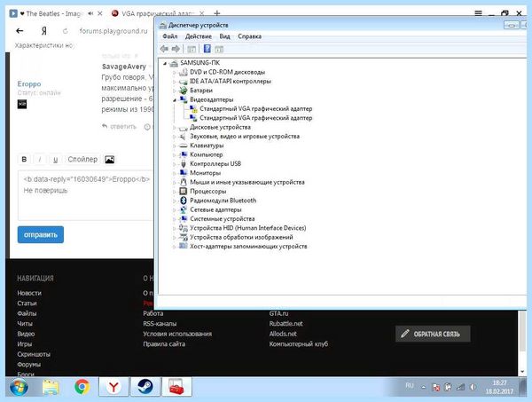Click the отправить button

[41, 234]
